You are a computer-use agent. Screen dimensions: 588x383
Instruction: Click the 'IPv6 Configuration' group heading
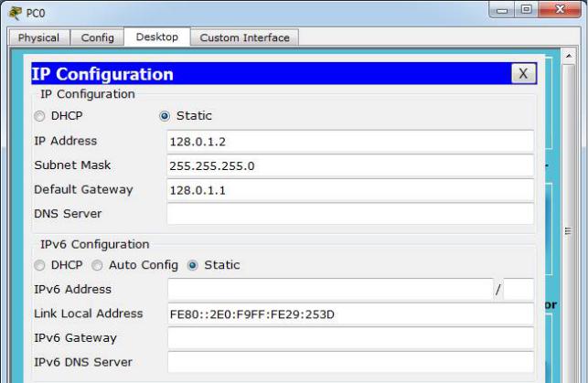95,244
